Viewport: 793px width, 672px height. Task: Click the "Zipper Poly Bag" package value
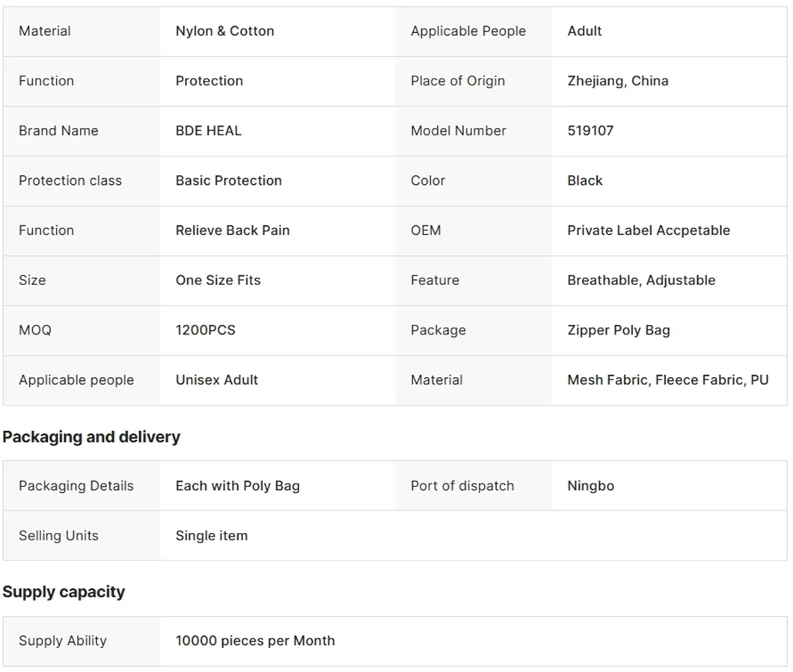click(x=618, y=330)
